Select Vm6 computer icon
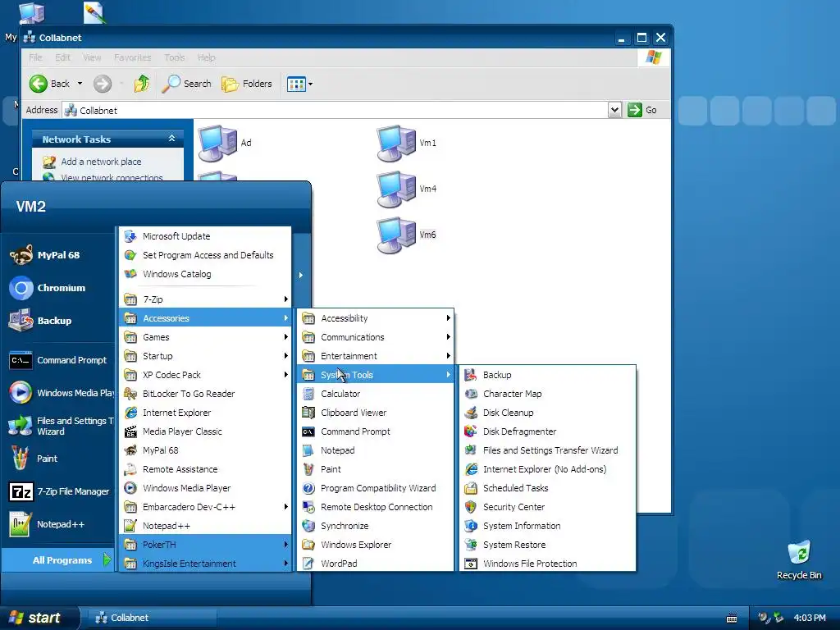The height and width of the screenshot is (630, 840). coord(407,235)
